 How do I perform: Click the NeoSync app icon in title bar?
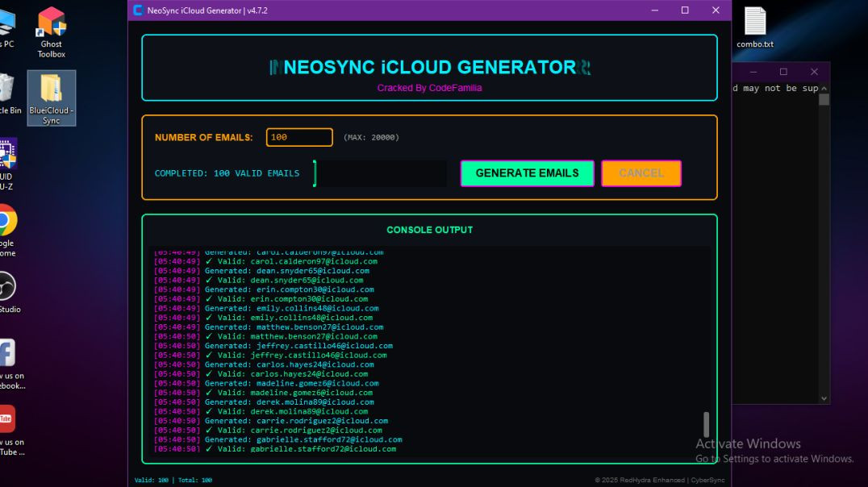coord(138,10)
